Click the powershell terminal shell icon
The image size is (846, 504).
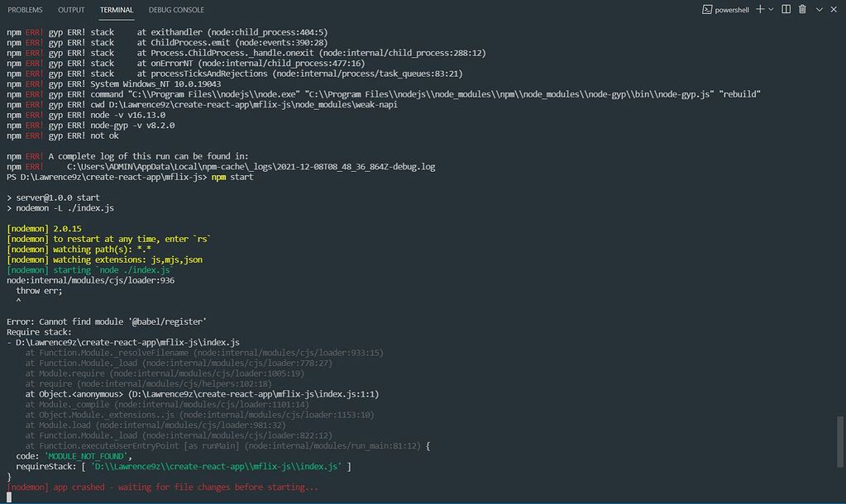click(x=707, y=9)
